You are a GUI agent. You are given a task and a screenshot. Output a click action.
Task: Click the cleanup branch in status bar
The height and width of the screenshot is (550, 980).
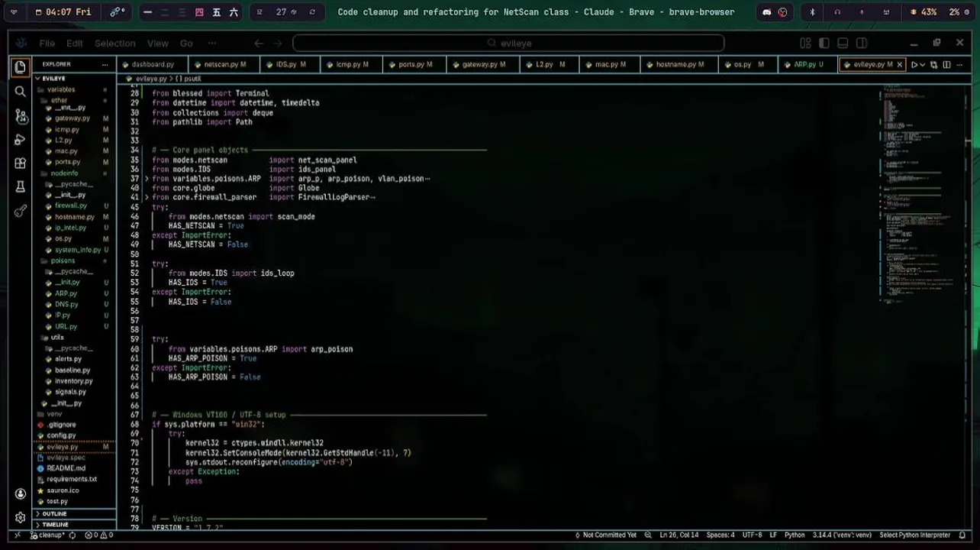point(47,535)
